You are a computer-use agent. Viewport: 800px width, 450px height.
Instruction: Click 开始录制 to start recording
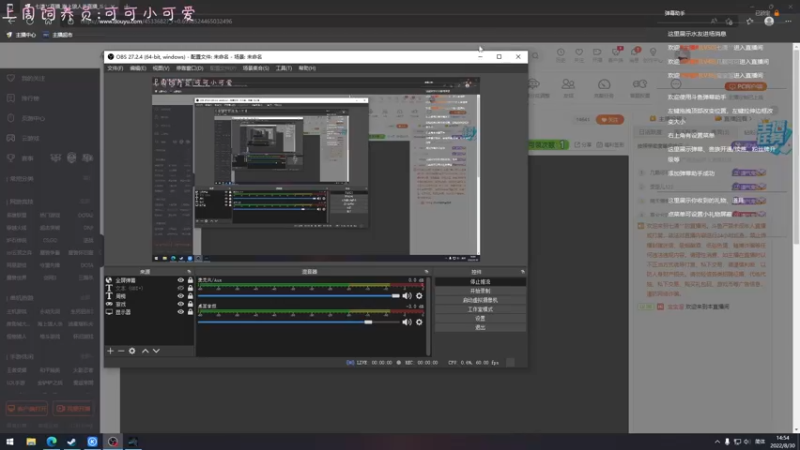pos(480,291)
